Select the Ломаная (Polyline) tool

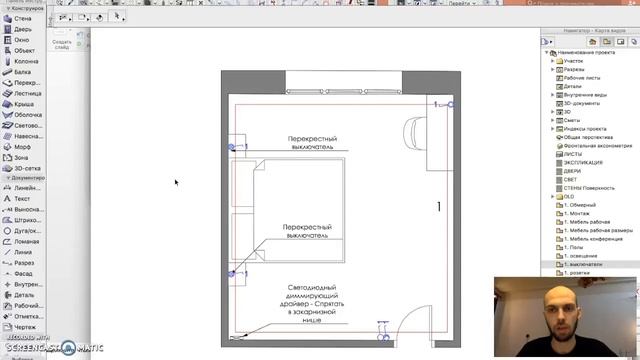(22, 242)
